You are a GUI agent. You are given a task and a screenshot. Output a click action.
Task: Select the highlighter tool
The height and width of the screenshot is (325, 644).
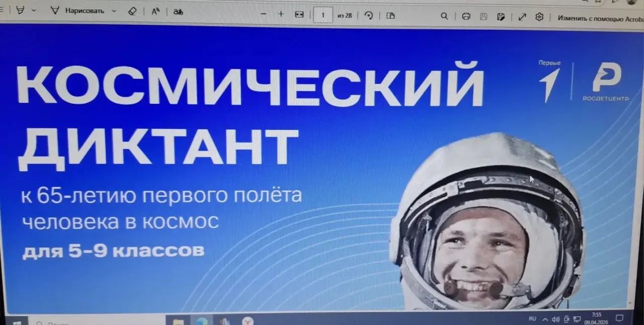20,11
